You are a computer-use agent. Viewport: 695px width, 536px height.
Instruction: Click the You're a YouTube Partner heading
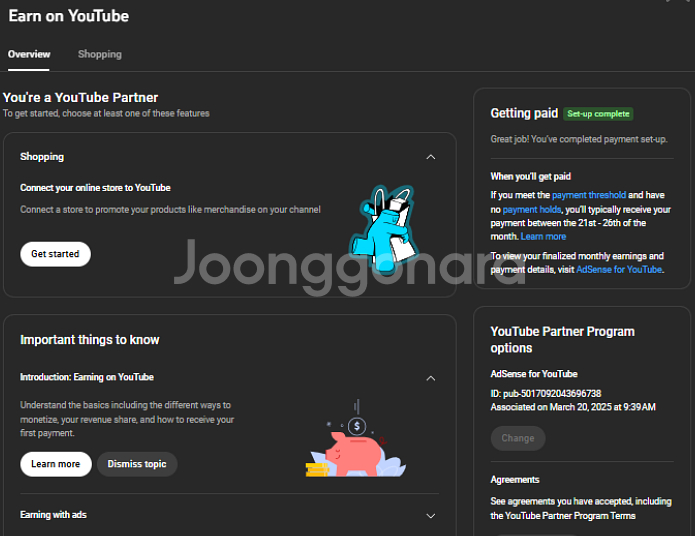point(80,98)
